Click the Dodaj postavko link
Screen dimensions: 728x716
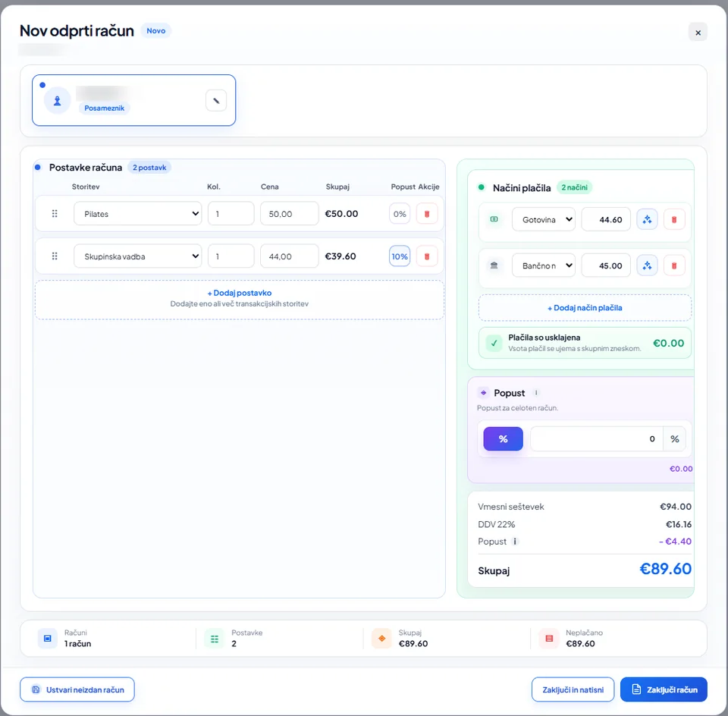(240, 293)
